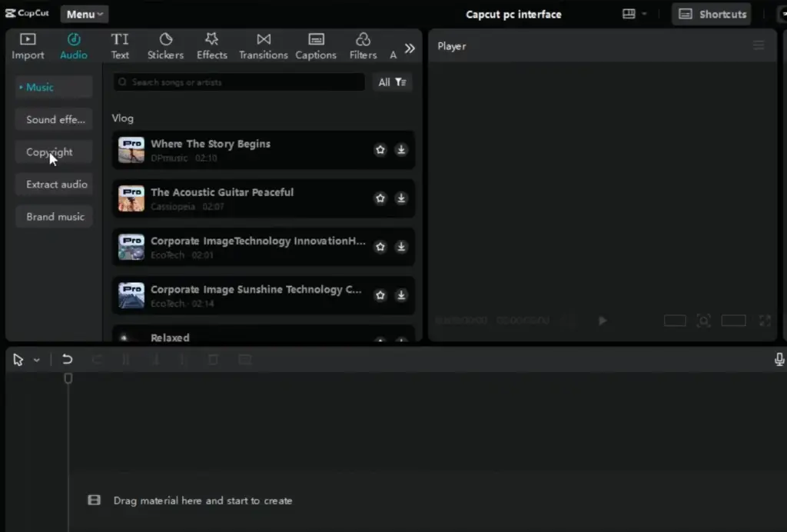Click the microphone record voiceover icon
This screenshot has height=532, width=787.
[x=779, y=360]
